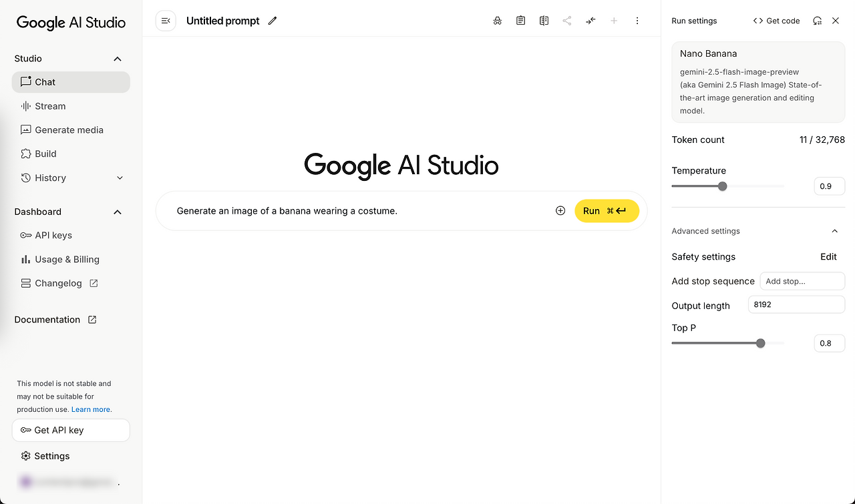Click the Run settings heading text
855x504 pixels.
pyautogui.click(x=694, y=21)
